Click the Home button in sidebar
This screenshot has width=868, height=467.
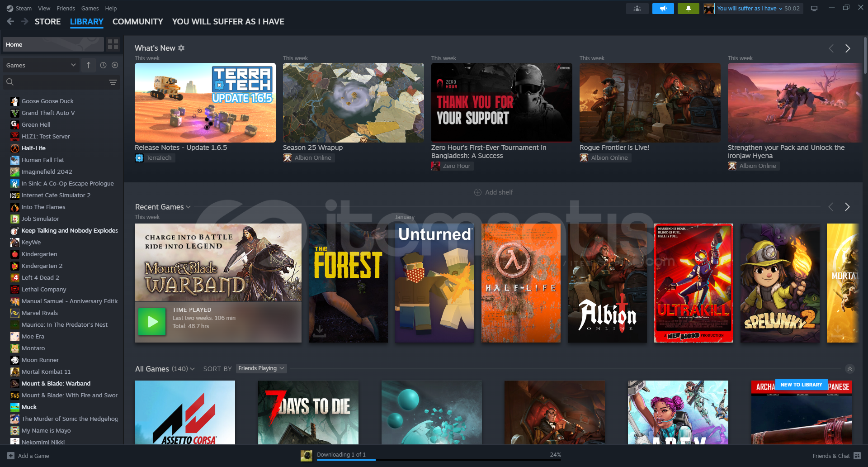pos(53,44)
